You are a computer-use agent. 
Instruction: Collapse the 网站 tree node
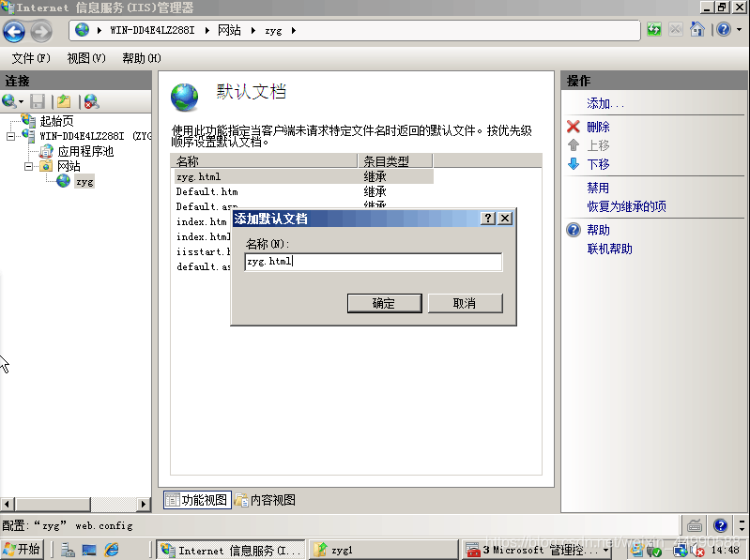point(29,166)
